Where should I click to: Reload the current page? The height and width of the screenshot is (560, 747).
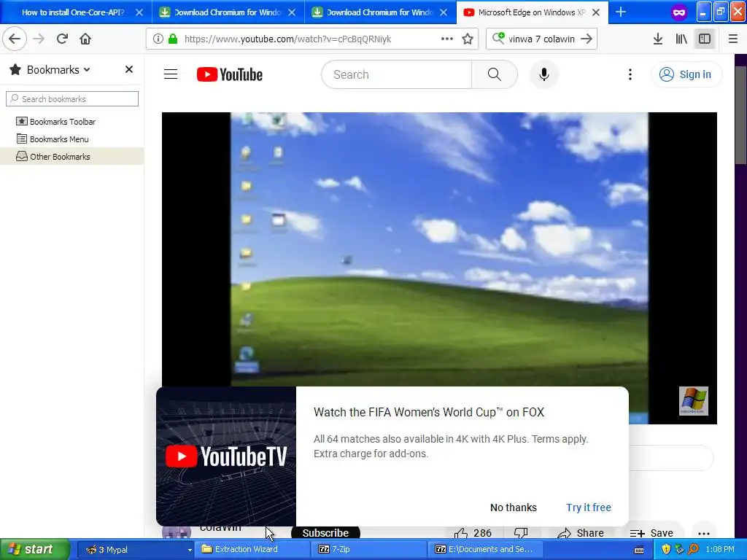tap(62, 39)
